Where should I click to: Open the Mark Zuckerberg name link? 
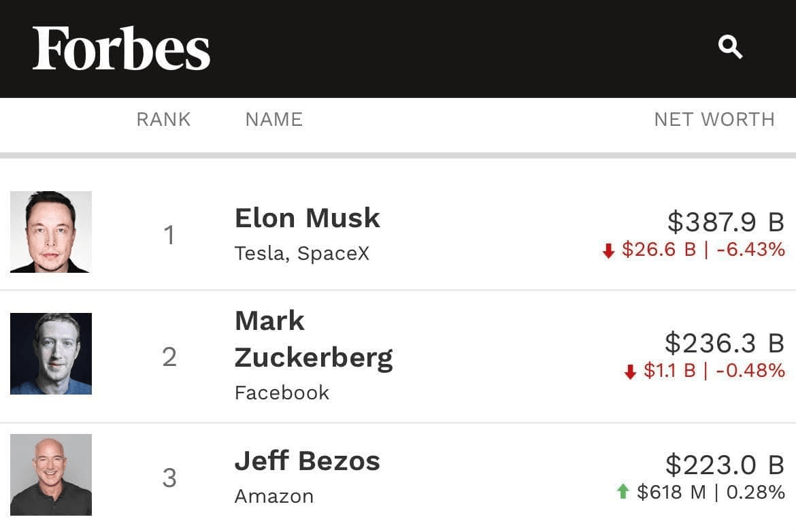(x=314, y=339)
